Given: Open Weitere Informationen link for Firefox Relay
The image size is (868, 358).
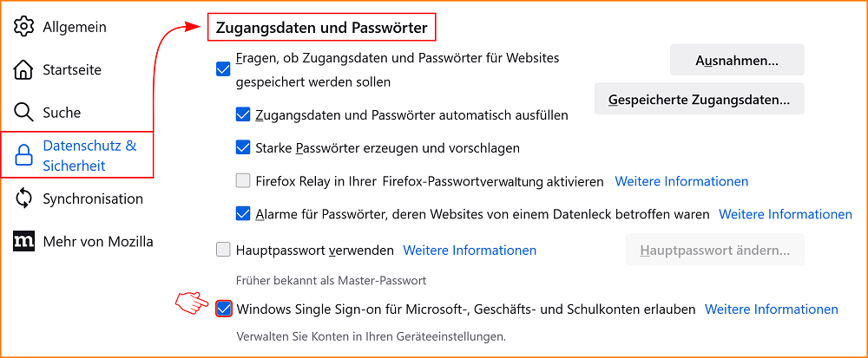Looking at the screenshot, I should [x=681, y=181].
